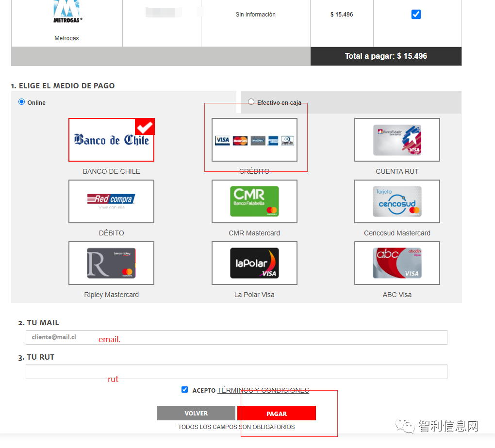This screenshot has height=448, width=495.
Task: Focus the Tu Mail email field
Action: pos(236,337)
